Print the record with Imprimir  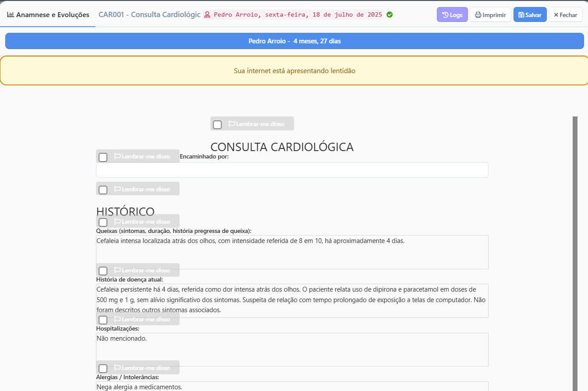click(x=490, y=15)
